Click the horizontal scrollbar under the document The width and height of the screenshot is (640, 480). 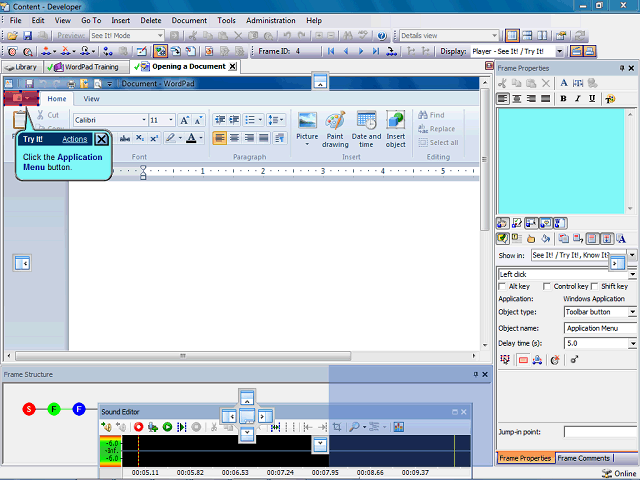point(183,356)
